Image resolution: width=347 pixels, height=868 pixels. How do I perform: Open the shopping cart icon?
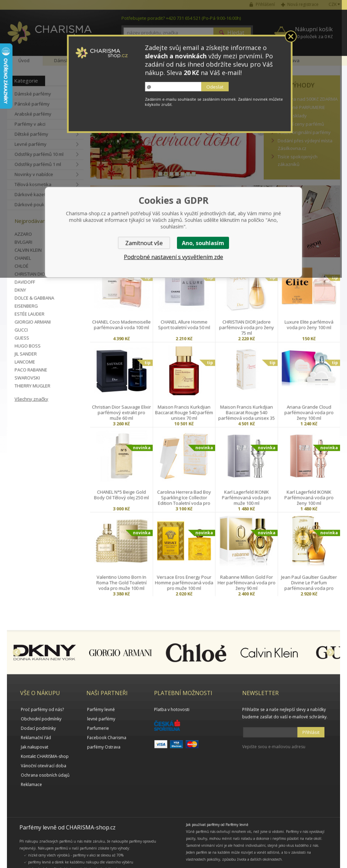click(281, 32)
